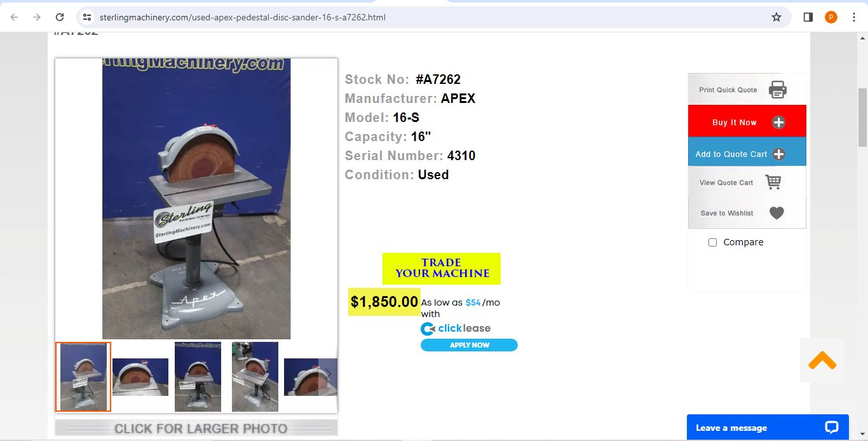Click the plus icon on Buy It Now
The image size is (868, 441).
778,123
